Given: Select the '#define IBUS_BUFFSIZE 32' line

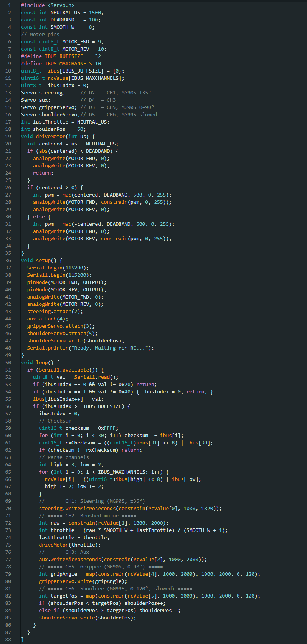Looking at the screenshot, I should coord(61,56).
